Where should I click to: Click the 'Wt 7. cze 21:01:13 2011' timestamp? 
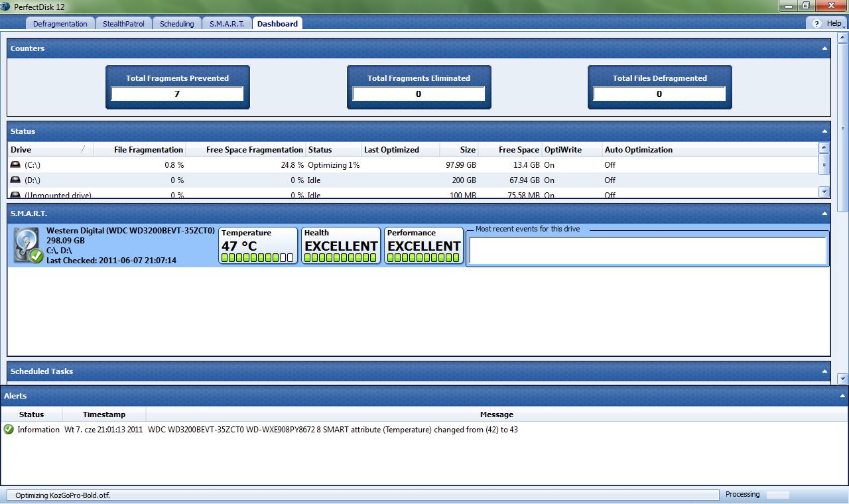[x=103, y=430]
